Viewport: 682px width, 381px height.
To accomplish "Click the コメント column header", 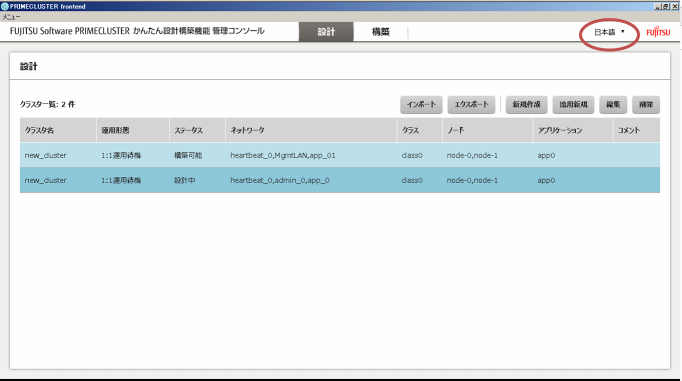I will pos(636,130).
